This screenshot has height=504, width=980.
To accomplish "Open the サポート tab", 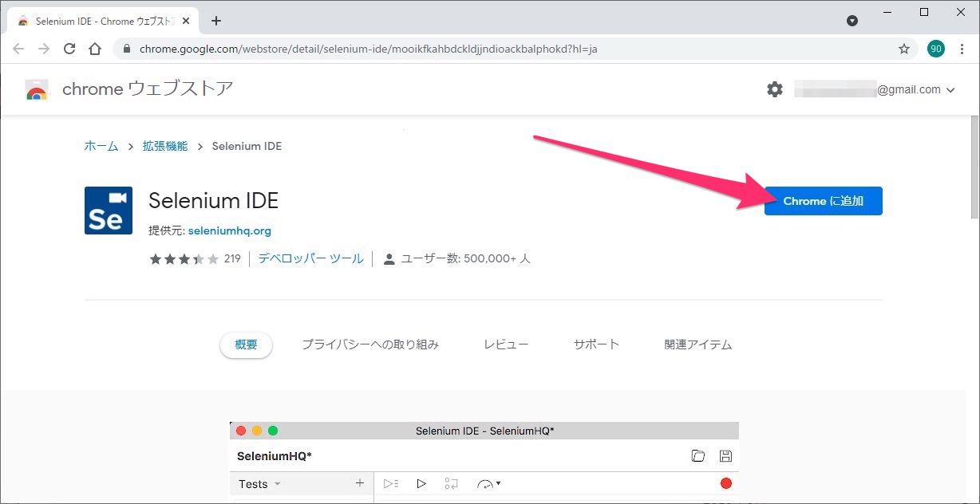I will (595, 345).
